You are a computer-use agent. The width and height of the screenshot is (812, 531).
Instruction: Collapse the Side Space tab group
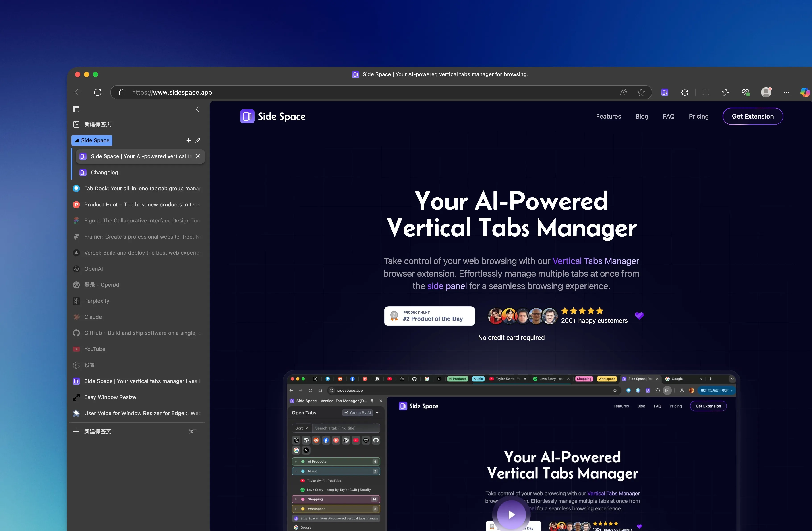tap(91, 140)
